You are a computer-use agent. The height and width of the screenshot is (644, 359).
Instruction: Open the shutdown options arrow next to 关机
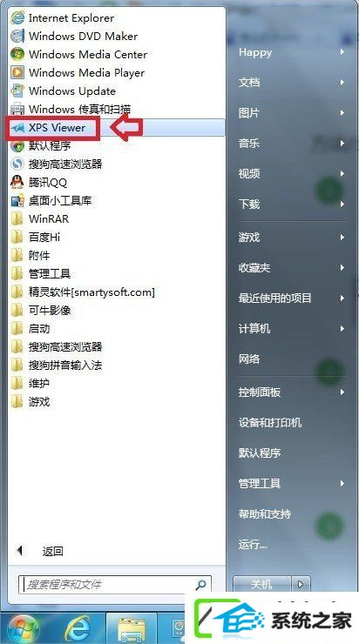(x=301, y=584)
